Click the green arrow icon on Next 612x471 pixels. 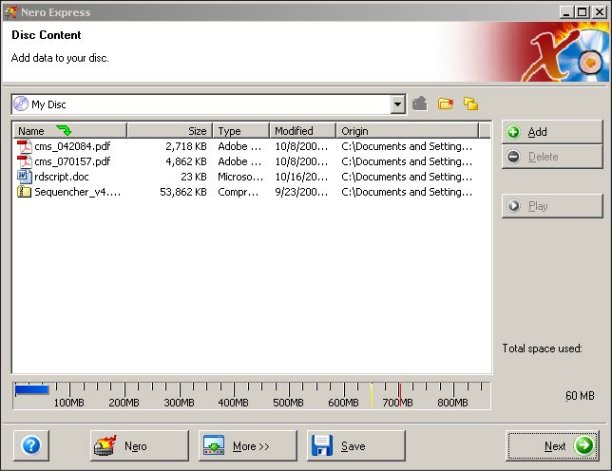click(x=584, y=445)
